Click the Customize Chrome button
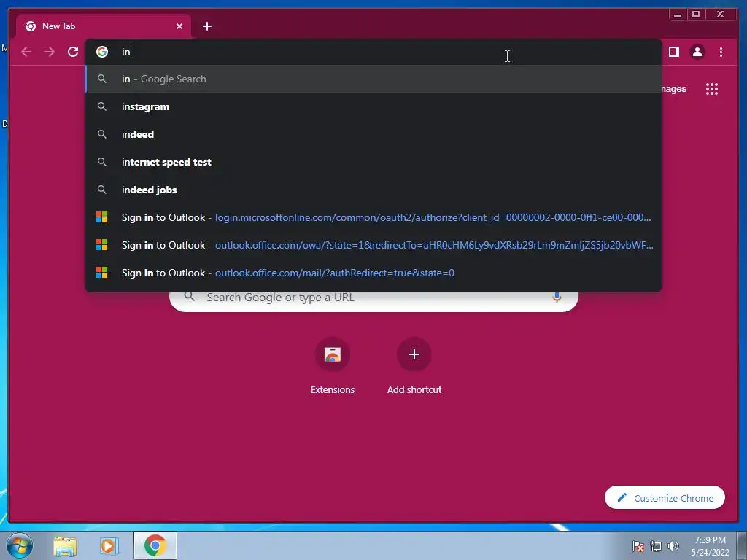 (665, 497)
